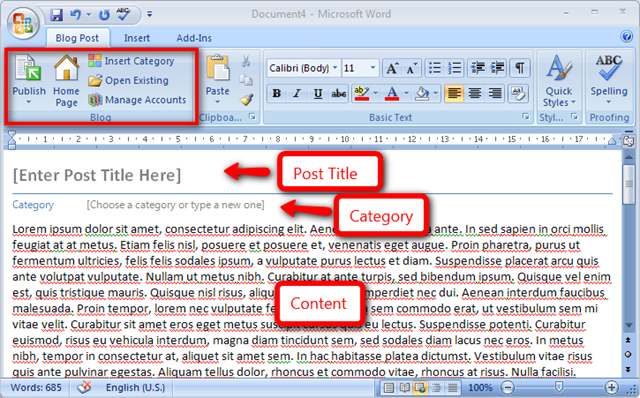This screenshot has width=640, height=398.
Task: Center the text
Action: 475,93
